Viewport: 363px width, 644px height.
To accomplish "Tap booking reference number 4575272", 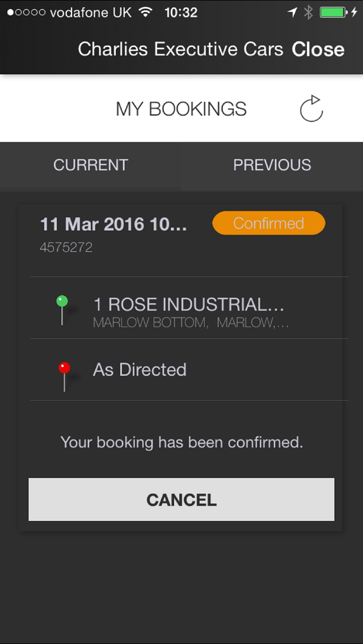I will [x=66, y=247].
